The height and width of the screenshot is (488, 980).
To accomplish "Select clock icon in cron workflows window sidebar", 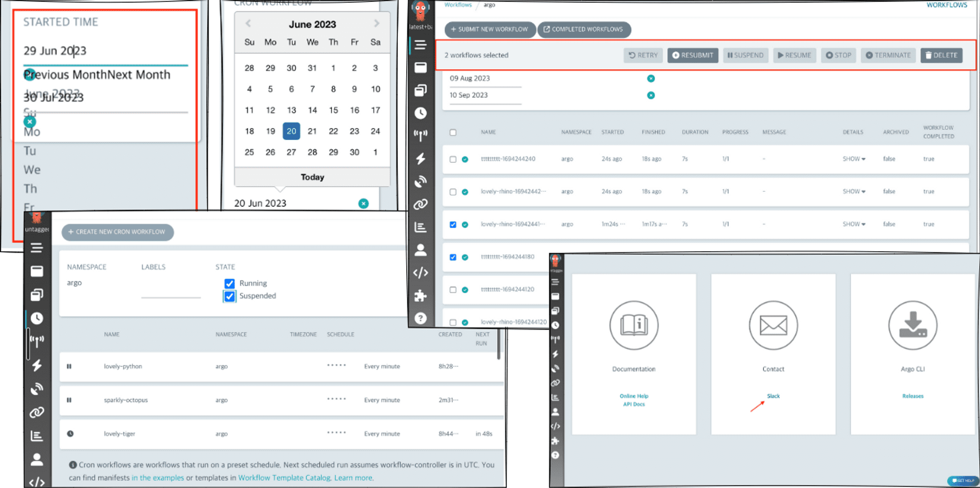I will tap(37, 318).
